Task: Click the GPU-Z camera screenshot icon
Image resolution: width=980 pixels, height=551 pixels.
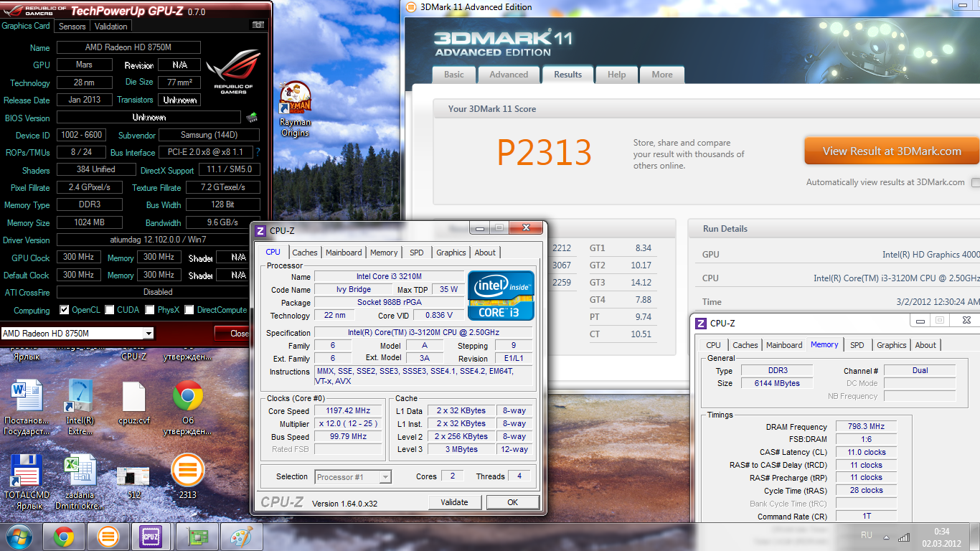Action: click(258, 25)
